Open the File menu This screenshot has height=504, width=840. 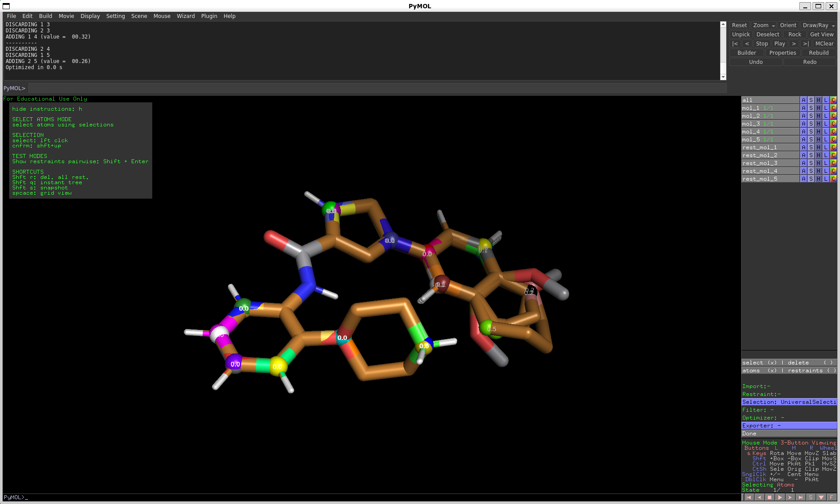[x=11, y=16]
